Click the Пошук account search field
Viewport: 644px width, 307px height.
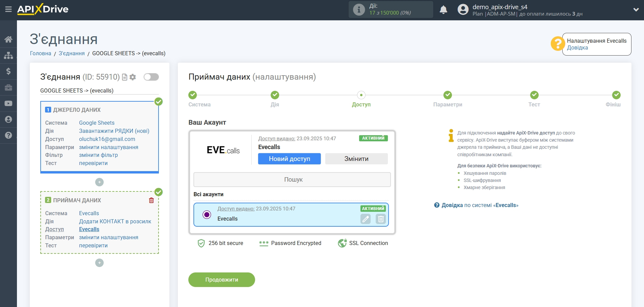coord(292,180)
